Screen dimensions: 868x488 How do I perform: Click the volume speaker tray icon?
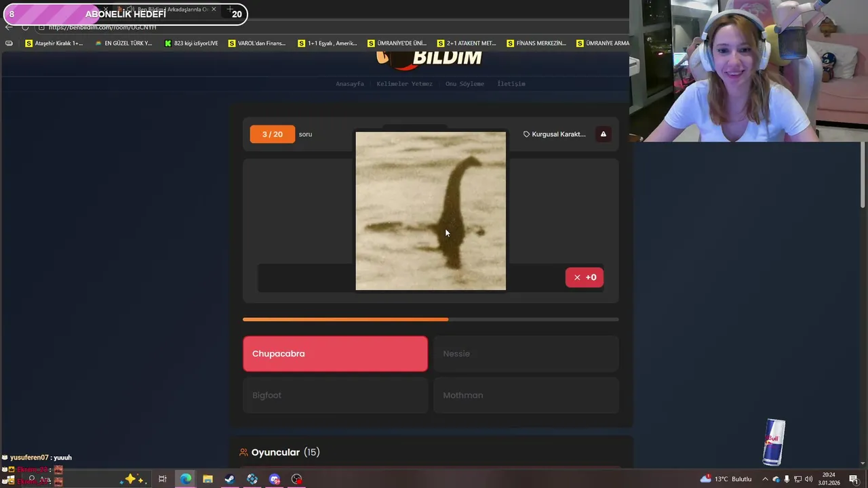808,479
